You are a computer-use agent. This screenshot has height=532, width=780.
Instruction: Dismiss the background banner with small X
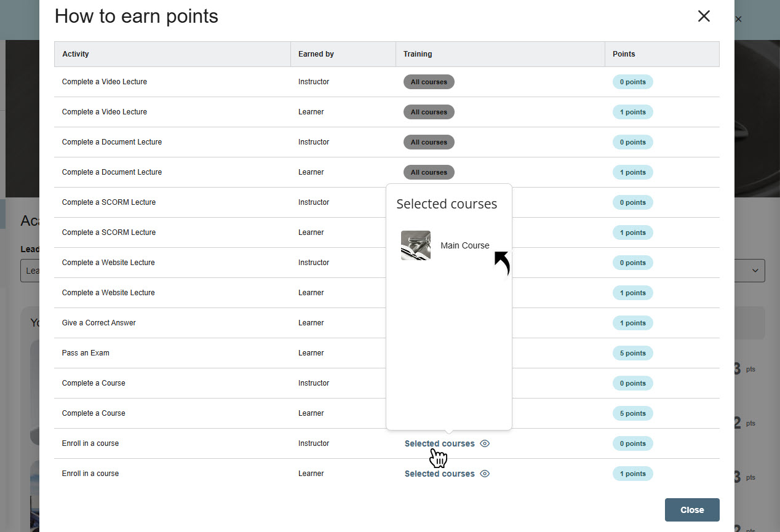pos(738,19)
